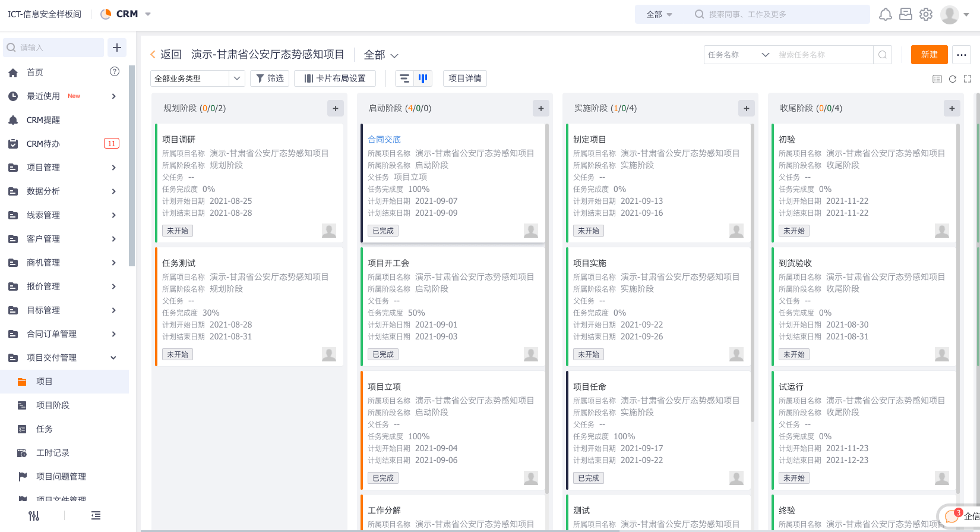Click the notification bell icon
Screen dimensions: 980x532
(885, 14)
